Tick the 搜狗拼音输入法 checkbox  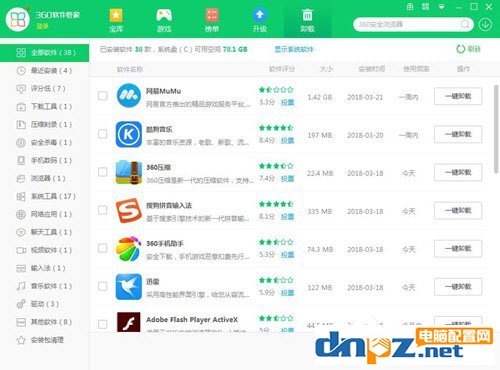pyautogui.click(x=103, y=210)
